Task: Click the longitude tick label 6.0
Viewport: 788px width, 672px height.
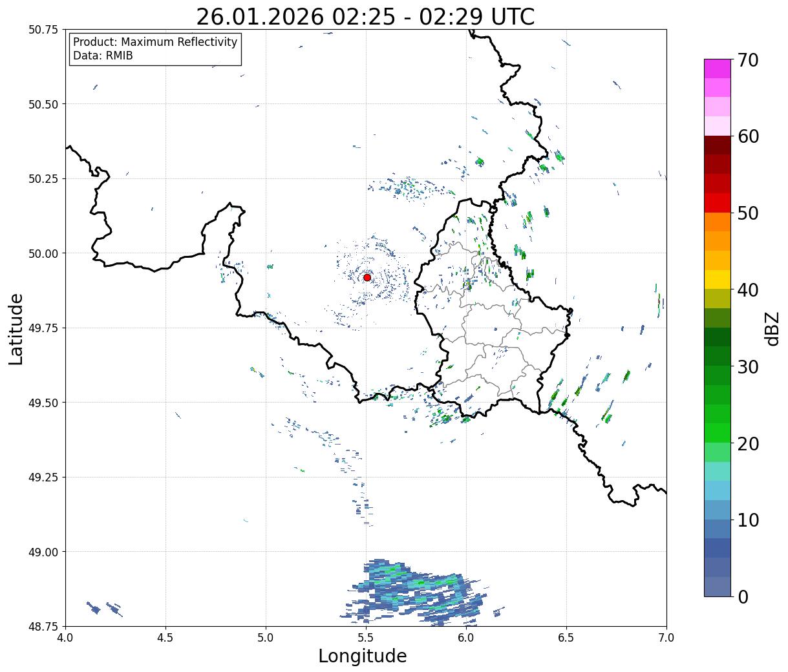Action: click(x=466, y=638)
